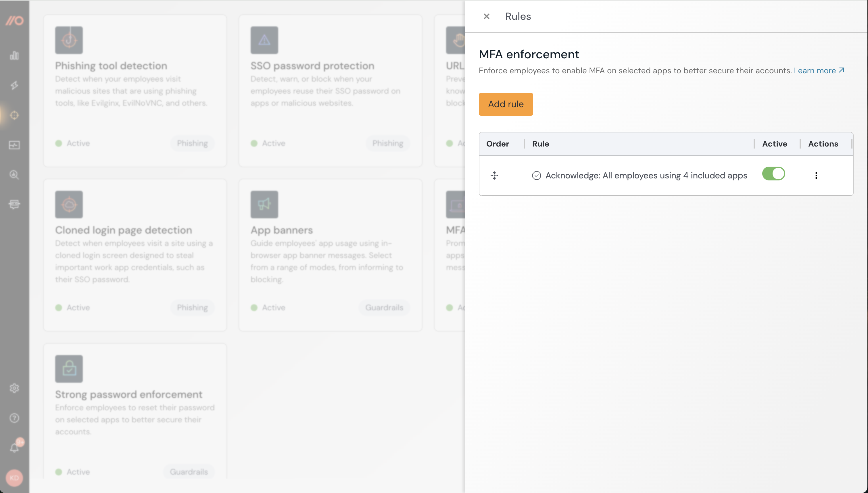Select the crosshair controls sidebar icon
This screenshot has height=493, width=868.
[x=14, y=115]
